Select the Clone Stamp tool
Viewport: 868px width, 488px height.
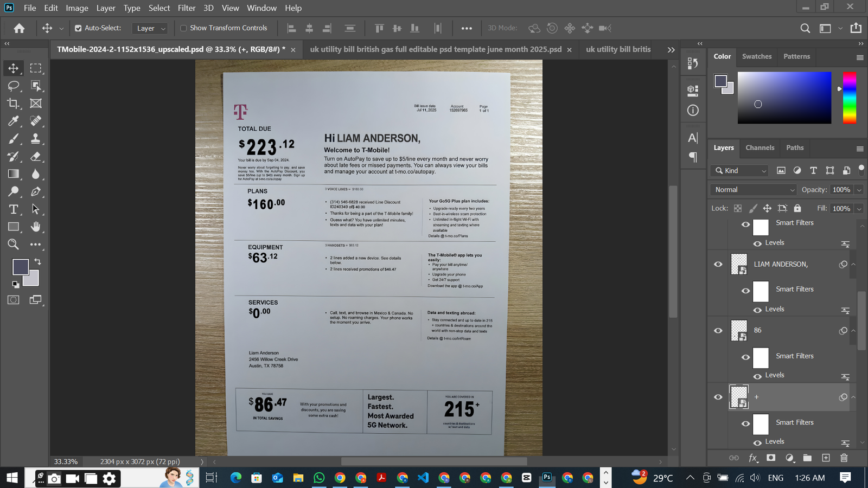36,139
